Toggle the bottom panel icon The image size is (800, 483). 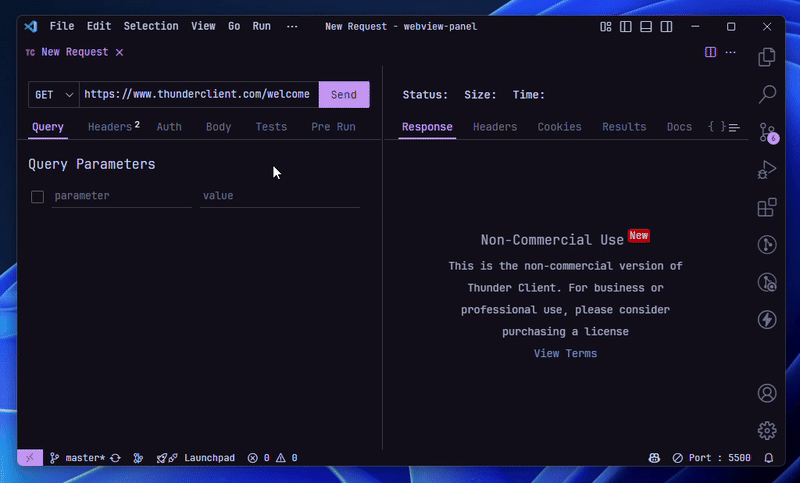tap(646, 27)
